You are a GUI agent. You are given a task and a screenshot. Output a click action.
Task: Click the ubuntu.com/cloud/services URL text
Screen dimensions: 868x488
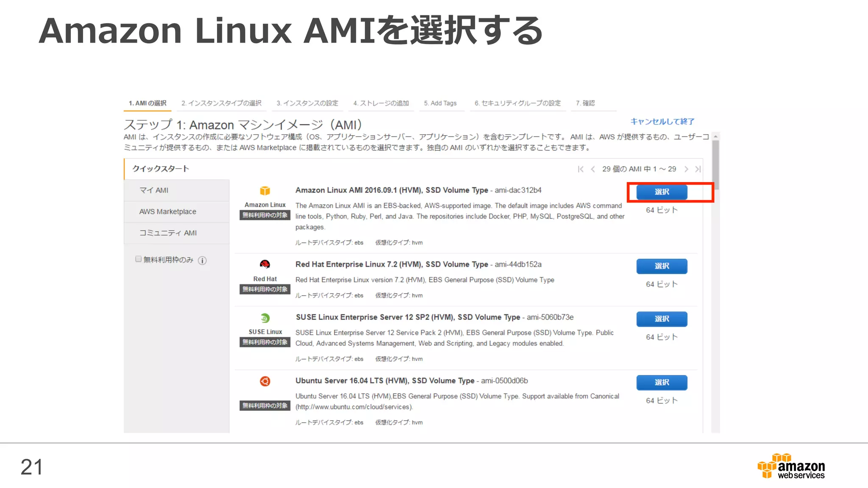point(354,407)
